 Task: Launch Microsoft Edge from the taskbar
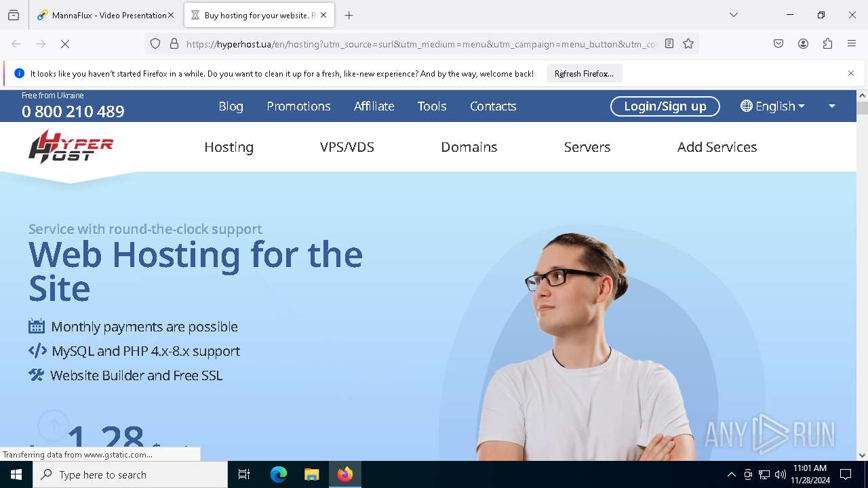pos(279,474)
